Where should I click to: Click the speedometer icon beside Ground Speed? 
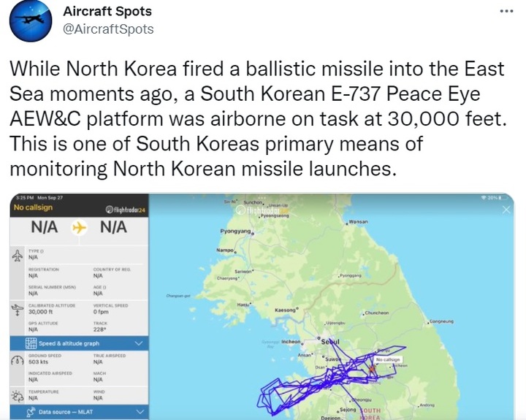coord(18,360)
